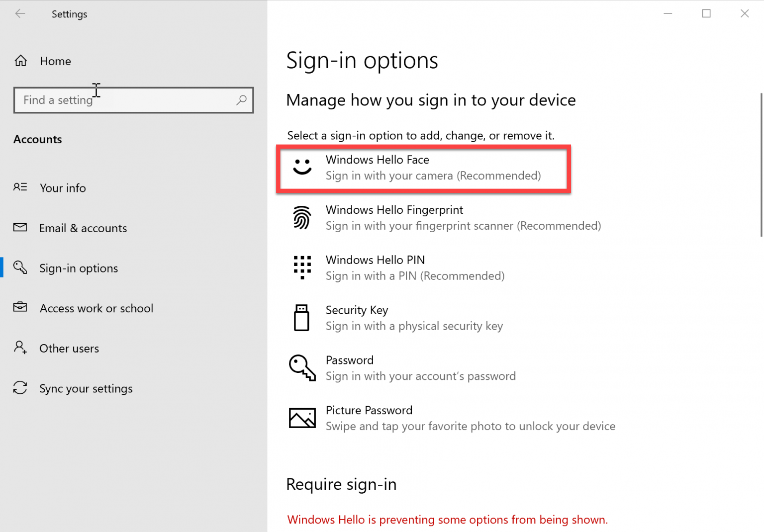Open Windows Hello Face setup

coord(423,168)
